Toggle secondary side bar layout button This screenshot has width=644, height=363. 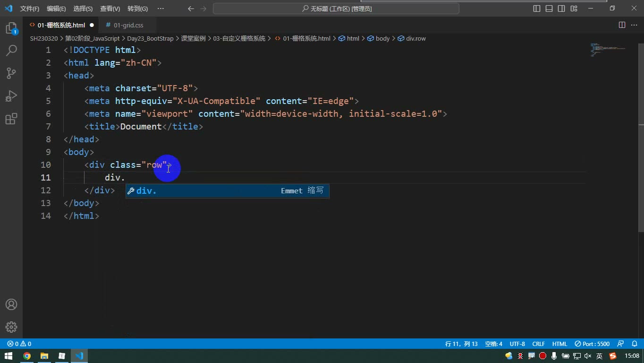561,9
